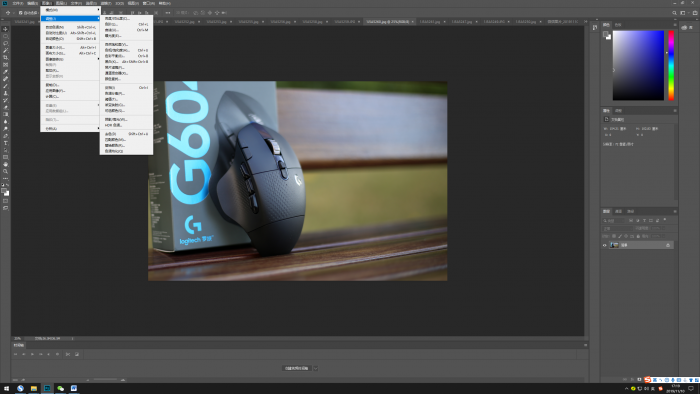The width and height of the screenshot is (700, 394).
Task: Toggle the auto-select checkbox in options bar
Action: click(x=20, y=13)
